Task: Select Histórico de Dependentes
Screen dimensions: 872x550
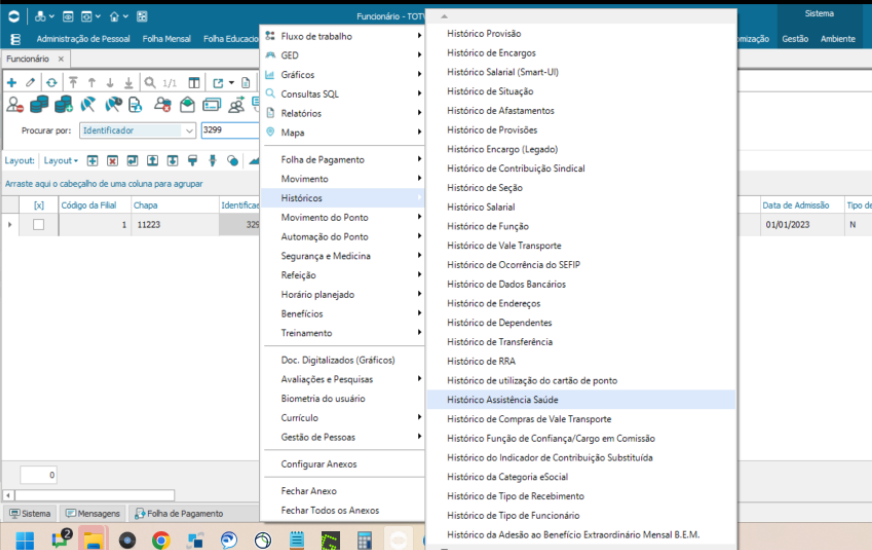Action: click(581, 323)
